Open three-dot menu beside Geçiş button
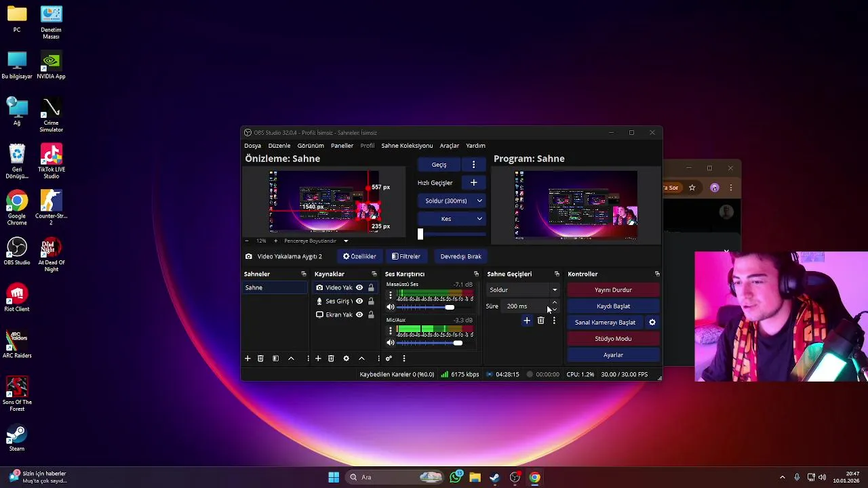 click(x=473, y=165)
